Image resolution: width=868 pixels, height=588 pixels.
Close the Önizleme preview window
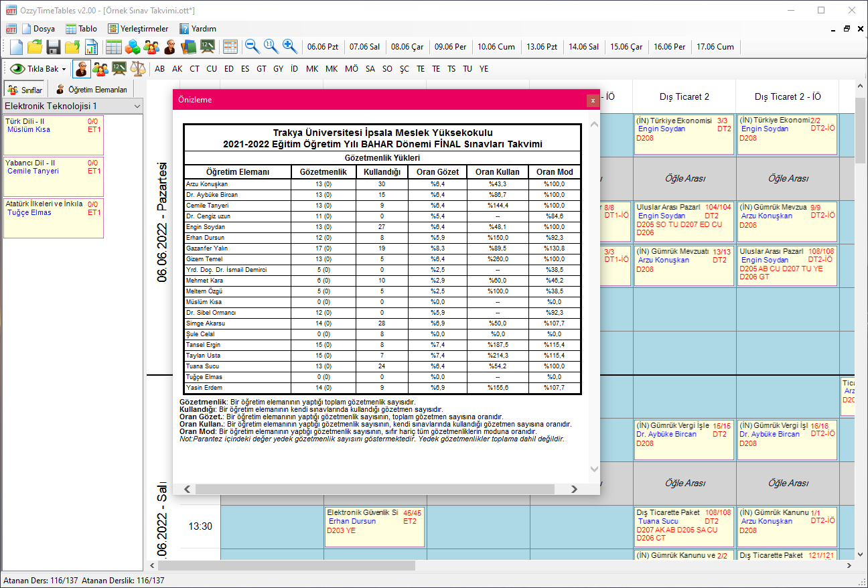point(592,100)
